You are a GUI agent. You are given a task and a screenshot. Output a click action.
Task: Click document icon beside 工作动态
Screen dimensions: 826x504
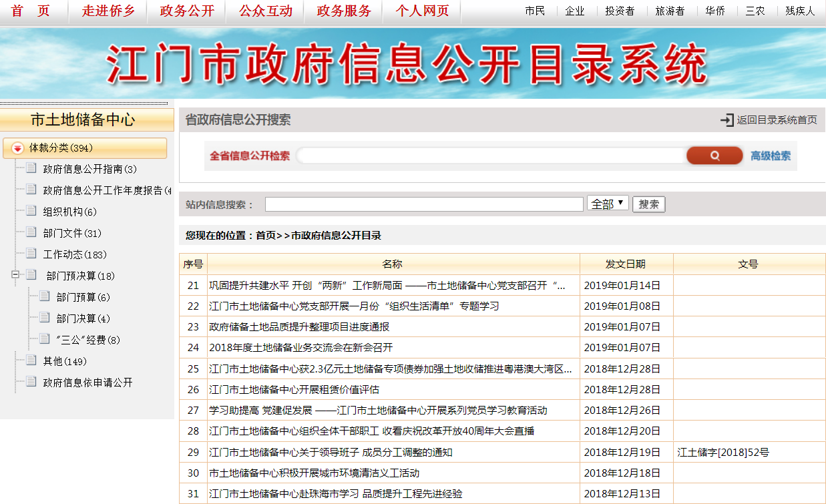(31, 254)
